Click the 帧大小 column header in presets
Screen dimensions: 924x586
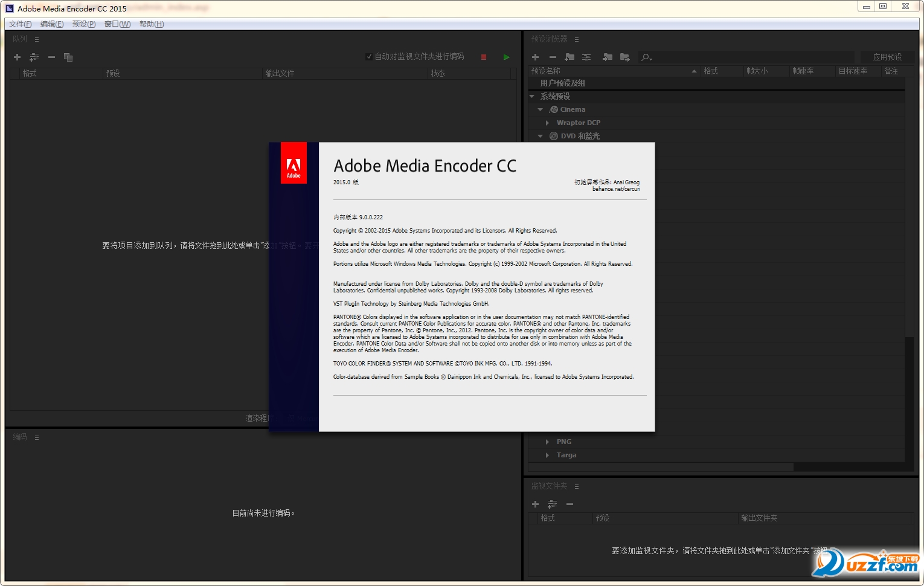pos(766,71)
